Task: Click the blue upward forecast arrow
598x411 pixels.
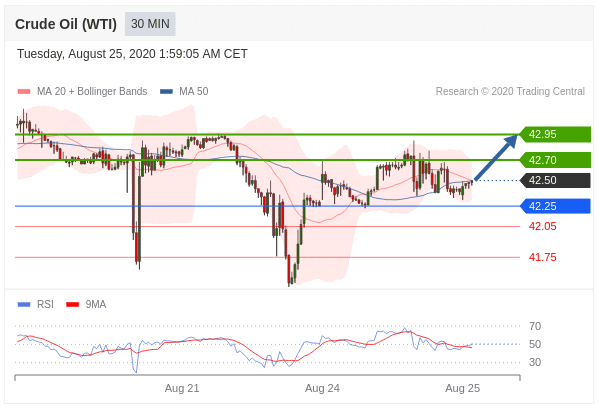Action: tap(495, 157)
